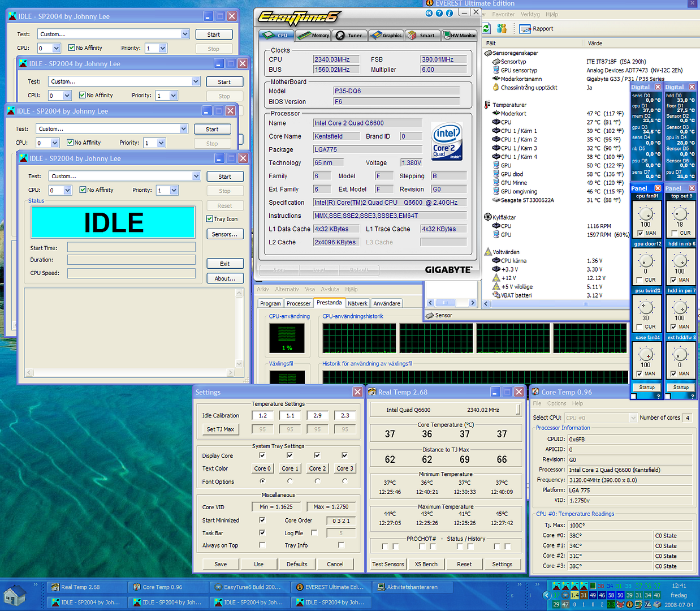Toggle CUR checkbox under gpu door12

tap(639, 280)
